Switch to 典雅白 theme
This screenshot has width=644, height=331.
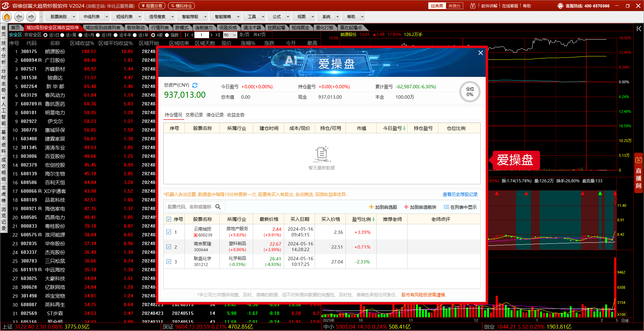[x=454, y=6]
